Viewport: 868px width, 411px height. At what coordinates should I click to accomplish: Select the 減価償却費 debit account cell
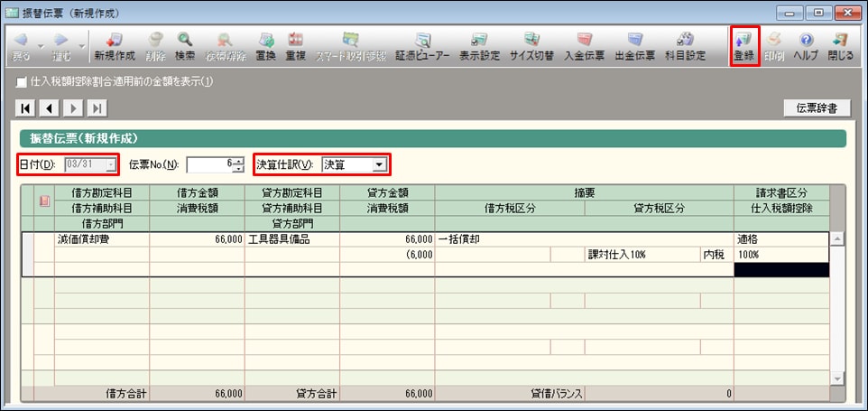[x=101, y=240]
